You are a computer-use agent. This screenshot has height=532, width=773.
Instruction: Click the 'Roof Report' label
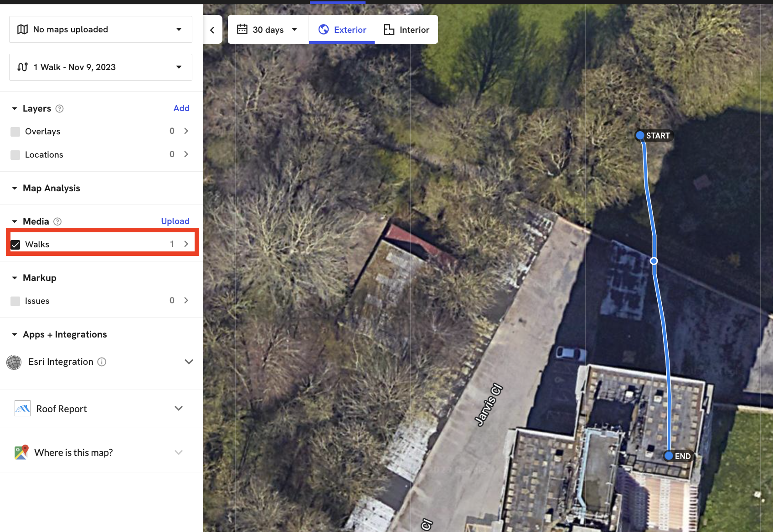[x=62, y=409]
